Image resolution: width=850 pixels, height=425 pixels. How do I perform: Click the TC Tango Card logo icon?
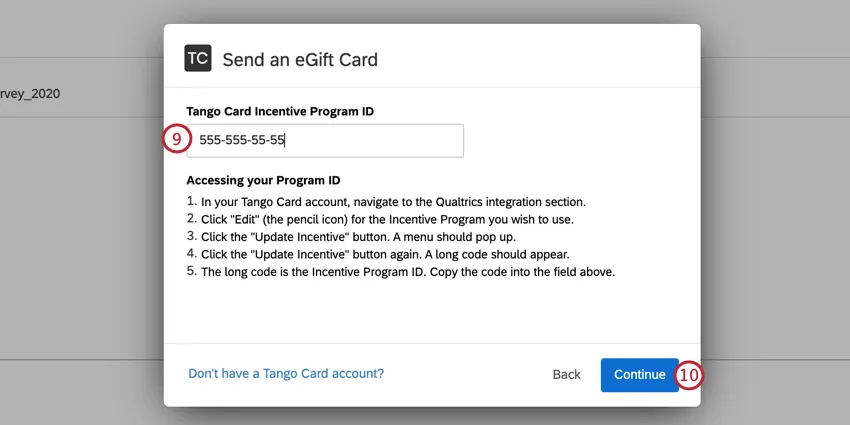[198, 59]
